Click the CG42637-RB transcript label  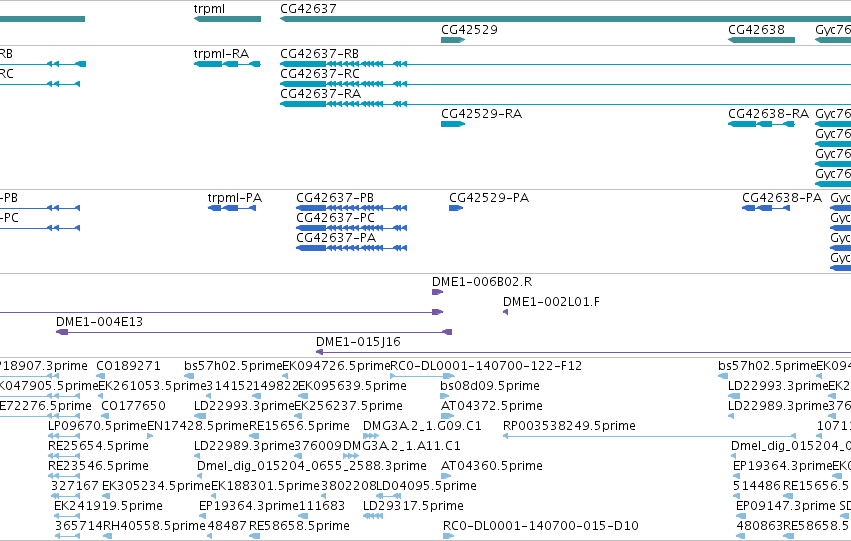pos(320,54)
